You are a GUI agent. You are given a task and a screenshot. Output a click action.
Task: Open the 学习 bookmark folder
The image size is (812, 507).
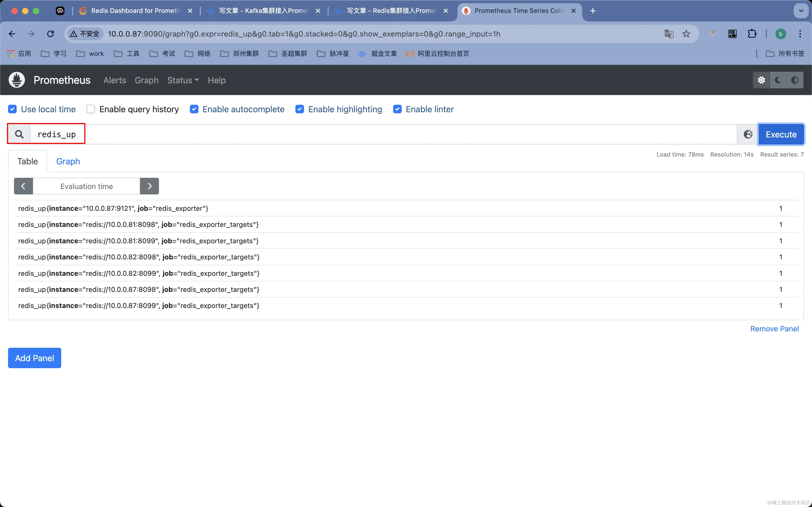pos(54,54)
